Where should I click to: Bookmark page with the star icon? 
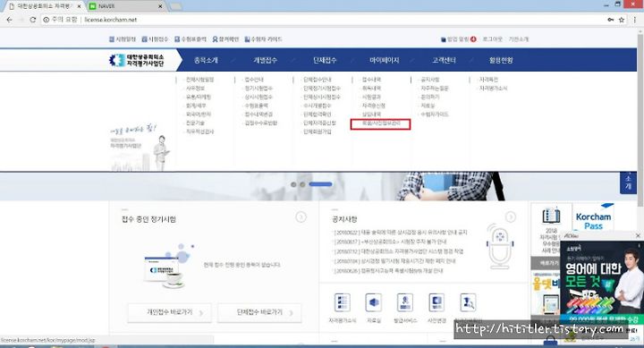622,20
